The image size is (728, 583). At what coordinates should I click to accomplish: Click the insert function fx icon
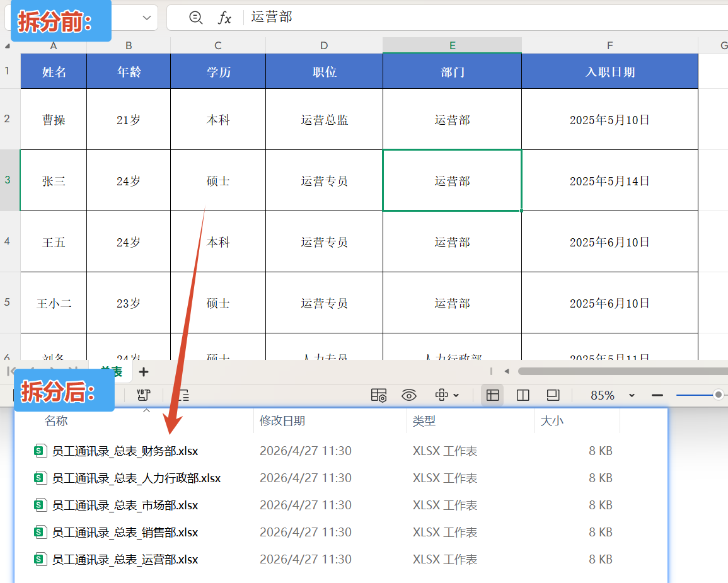click(226, 18)
